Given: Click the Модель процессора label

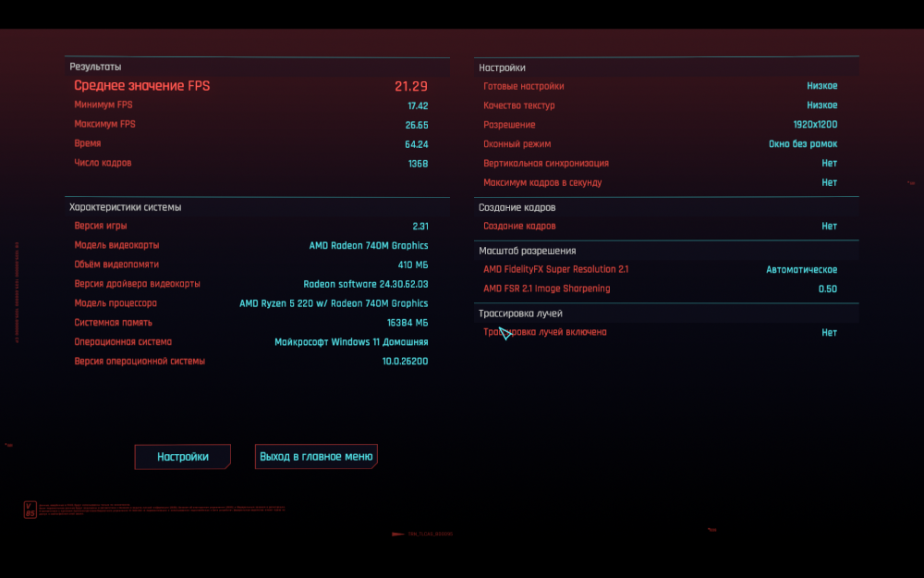Looking at the screenshot, I should [115, 303].
